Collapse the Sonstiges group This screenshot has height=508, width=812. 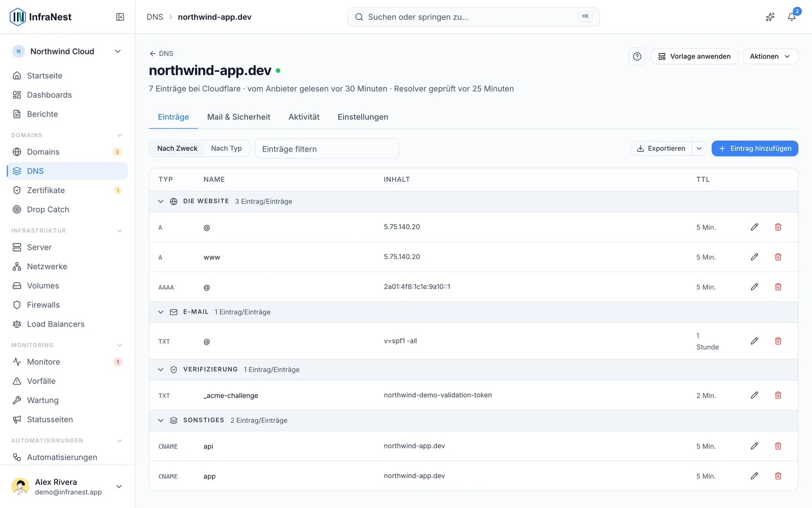click(x=161, y=420)
